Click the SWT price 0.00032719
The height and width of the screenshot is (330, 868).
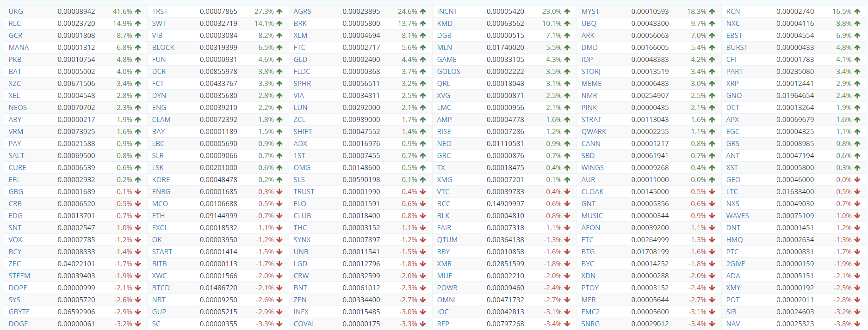218,24
